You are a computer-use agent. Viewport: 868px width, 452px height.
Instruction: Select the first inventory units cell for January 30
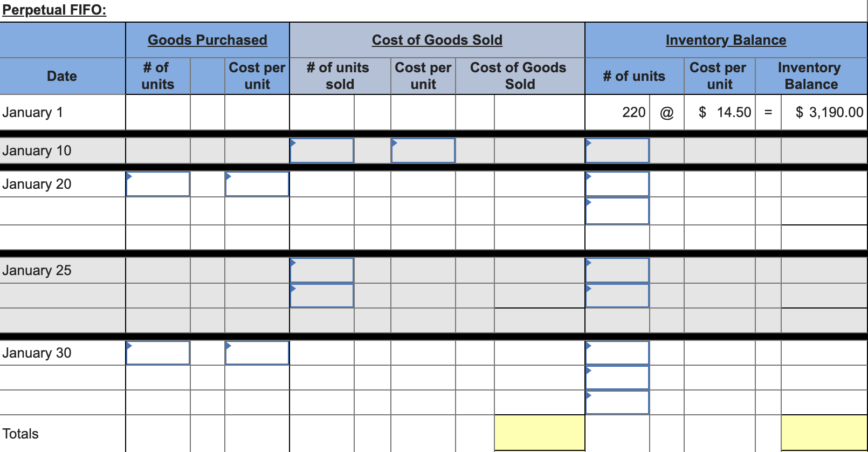pyautogui.click(x=617, y=353)
